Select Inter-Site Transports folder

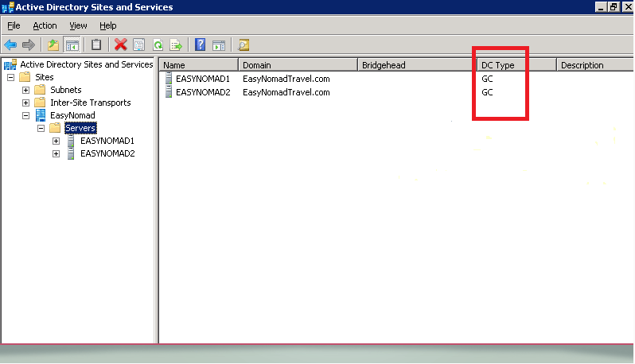coord(90,103)
